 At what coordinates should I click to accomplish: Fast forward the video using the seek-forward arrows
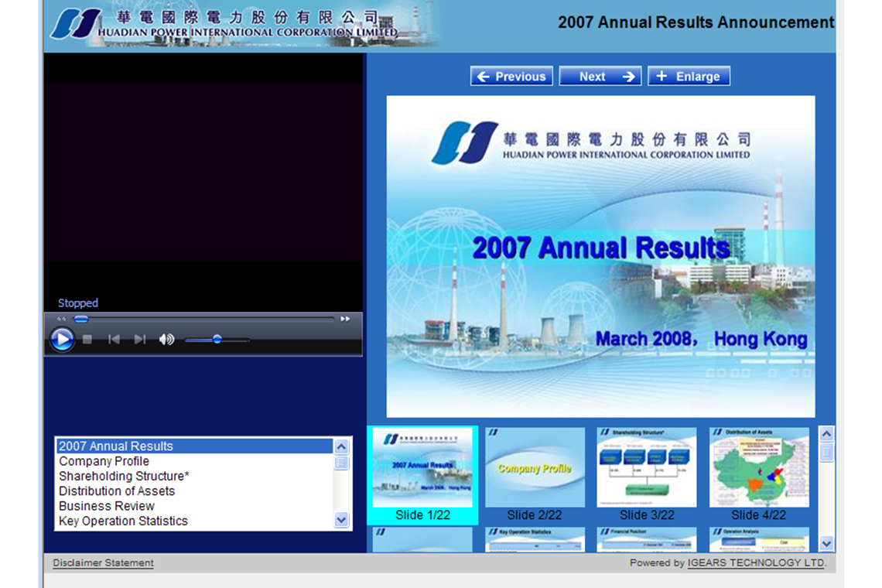tap(345, 319)
